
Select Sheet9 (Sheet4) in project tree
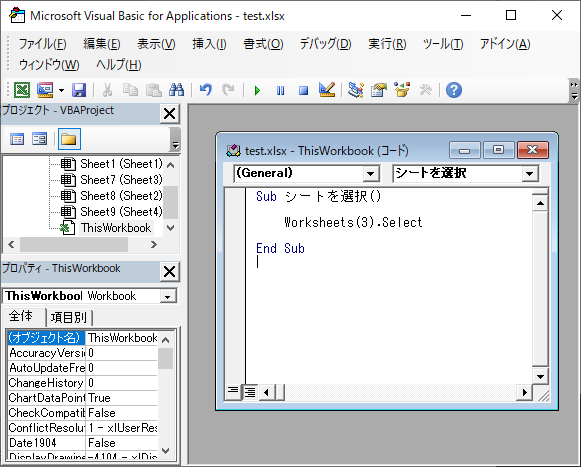coord(121,212)
